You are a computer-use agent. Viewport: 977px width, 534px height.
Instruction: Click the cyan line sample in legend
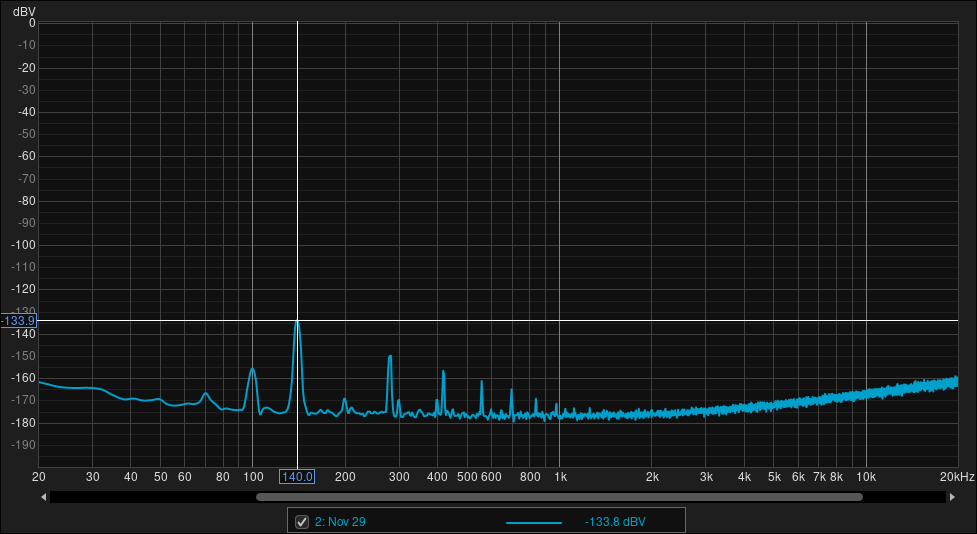pyautogui.click(x=533, y=522)
